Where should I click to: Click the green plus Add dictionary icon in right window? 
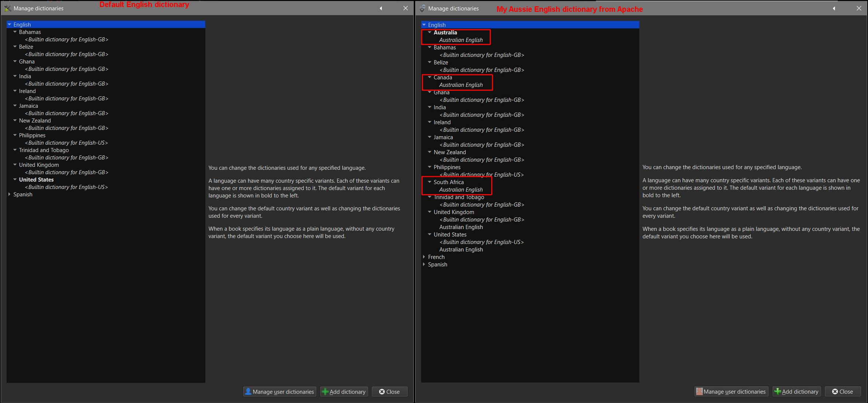point(777,392)
